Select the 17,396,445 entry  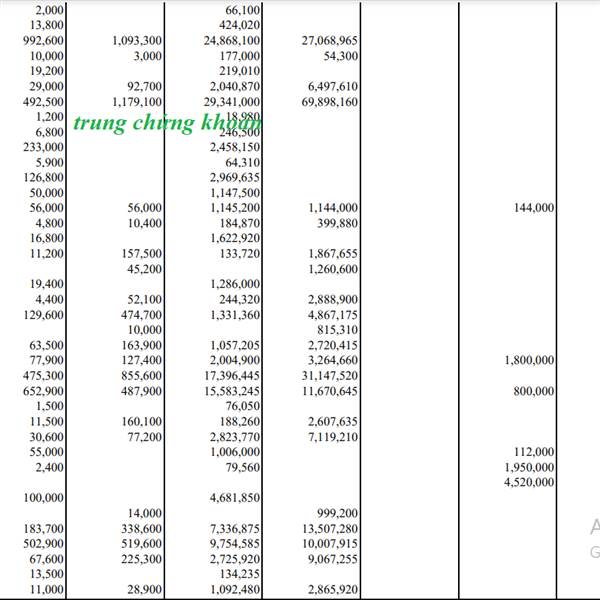click(232, 375)
